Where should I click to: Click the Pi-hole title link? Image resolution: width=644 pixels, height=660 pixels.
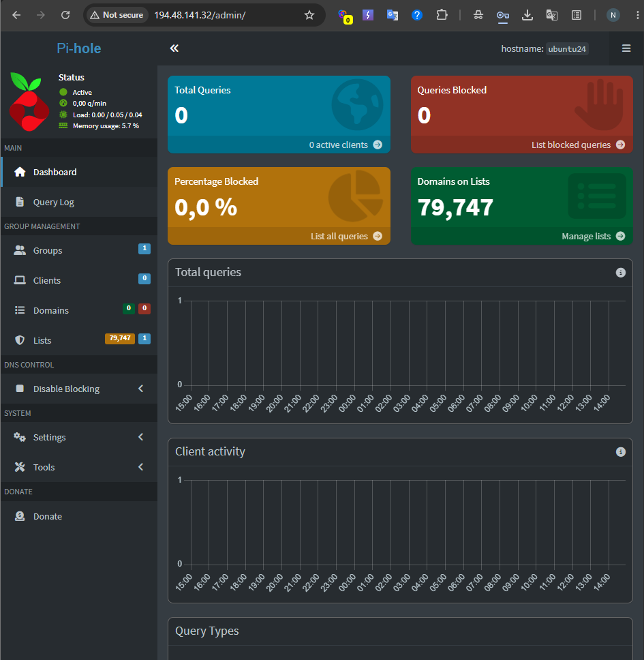(79, 48)
